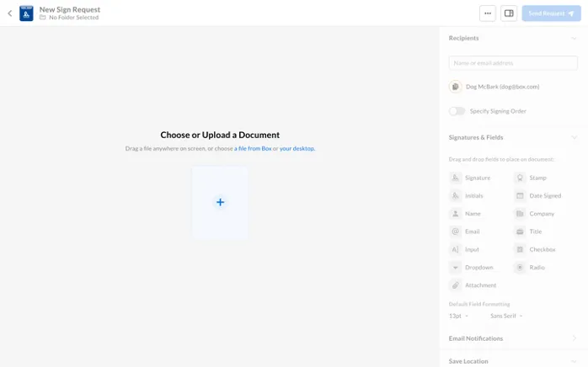The image size is (588, 367).
Task: Select the Stamp field icon
Action: point(520,178)
